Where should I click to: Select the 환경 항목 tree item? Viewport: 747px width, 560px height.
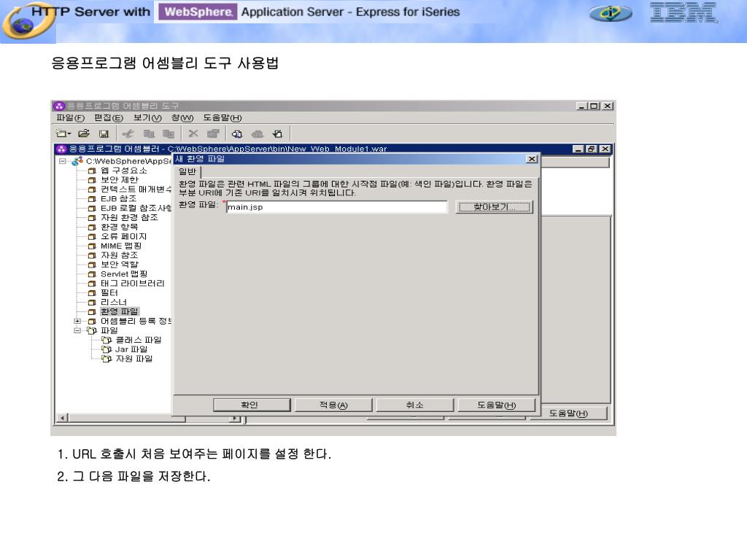click(119, 227)
